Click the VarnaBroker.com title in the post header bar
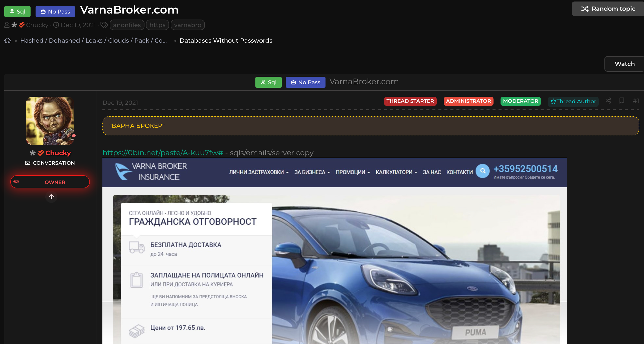The height and width of the screenshot is (344, 644). (364, 82)
